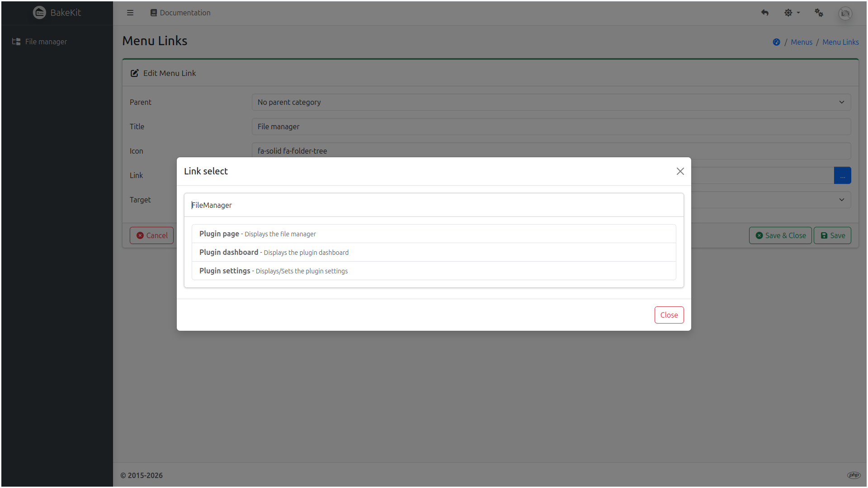Click the globe breadcrumb icon
The image size is (868, 488).
click(776, 42)
